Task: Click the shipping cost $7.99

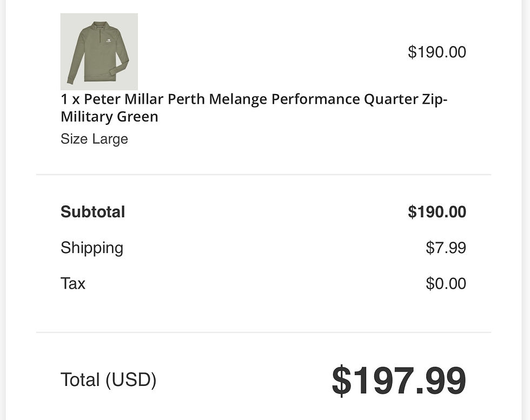Action: pos(446,248)
